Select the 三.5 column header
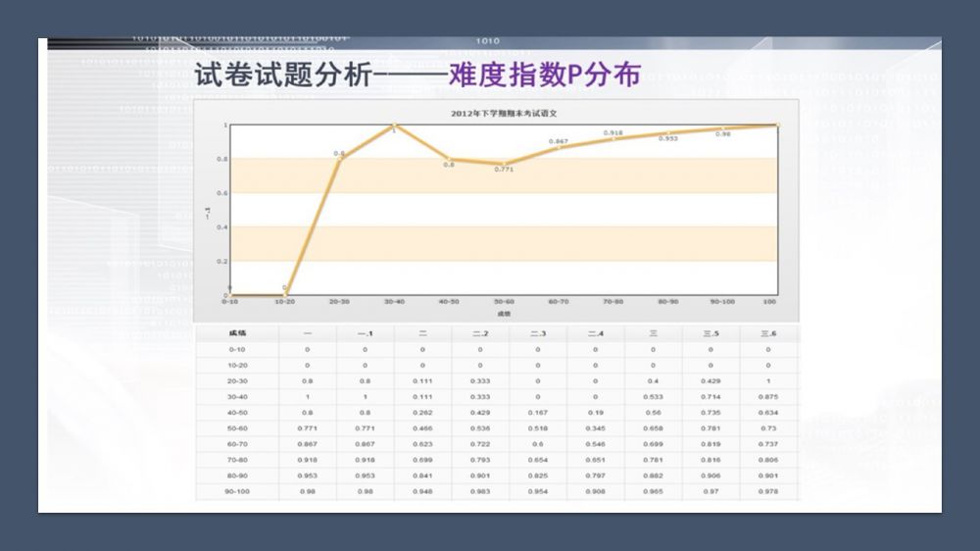 pyautogui.click(x=710, y=333)
